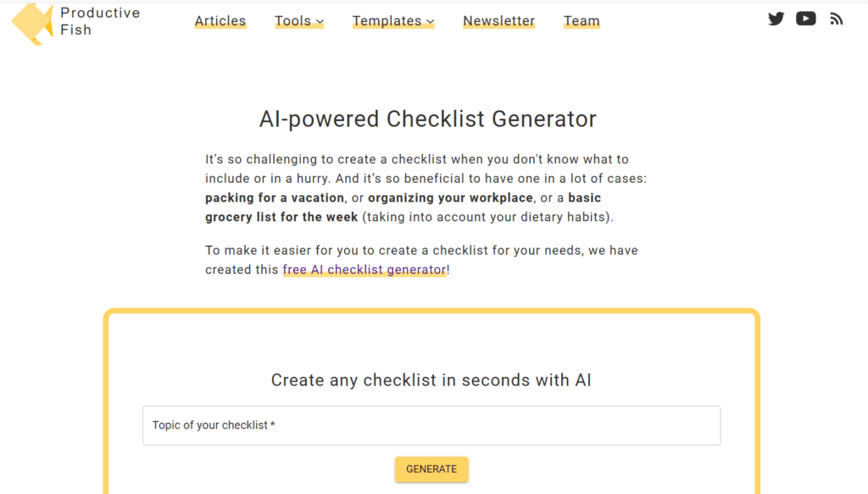Open the chevron next to Tools
This screenshot has width=868, height=494.
(x=320, y=21)
